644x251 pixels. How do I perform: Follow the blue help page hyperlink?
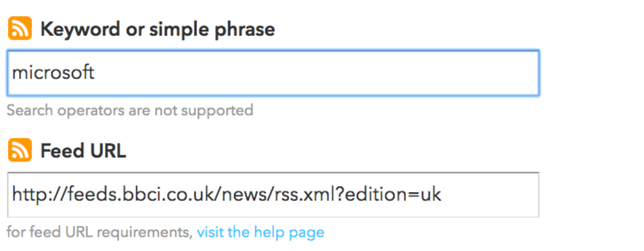[x=260, y=232]
